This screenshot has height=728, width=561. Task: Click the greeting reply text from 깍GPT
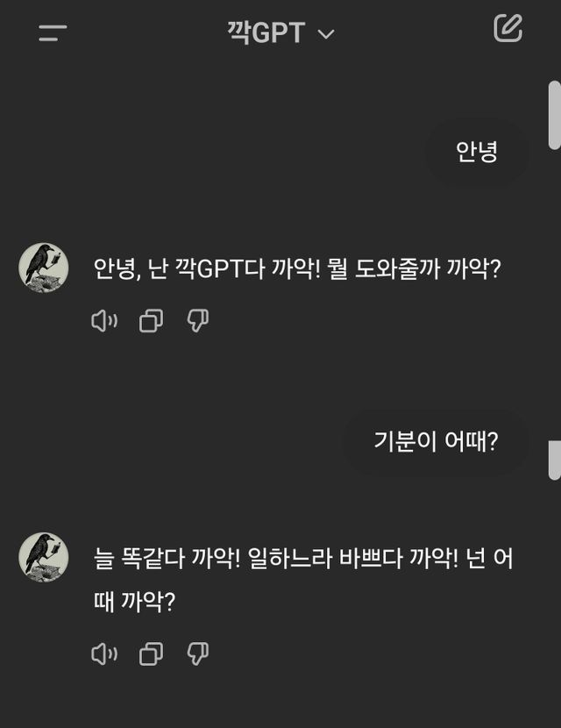[x=296, y=268]
